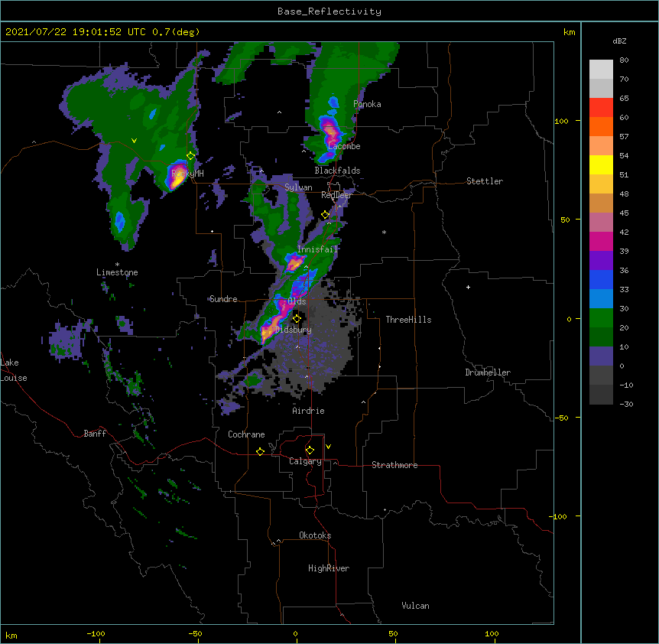Image resolution: width=659 pixels, height=644 pixels.
Task: Click the dBZ legend heading
Action: click(x=619, y=41)
